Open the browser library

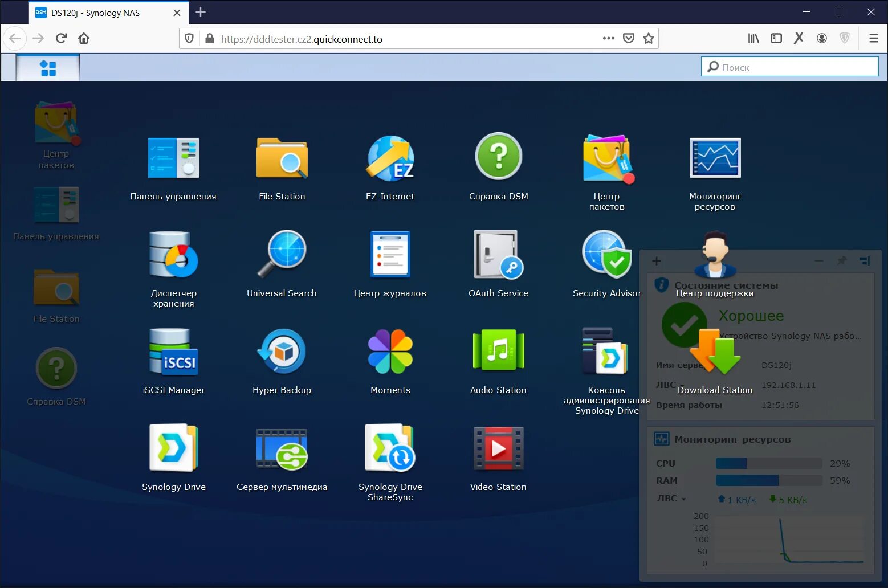tap(753, 38)
